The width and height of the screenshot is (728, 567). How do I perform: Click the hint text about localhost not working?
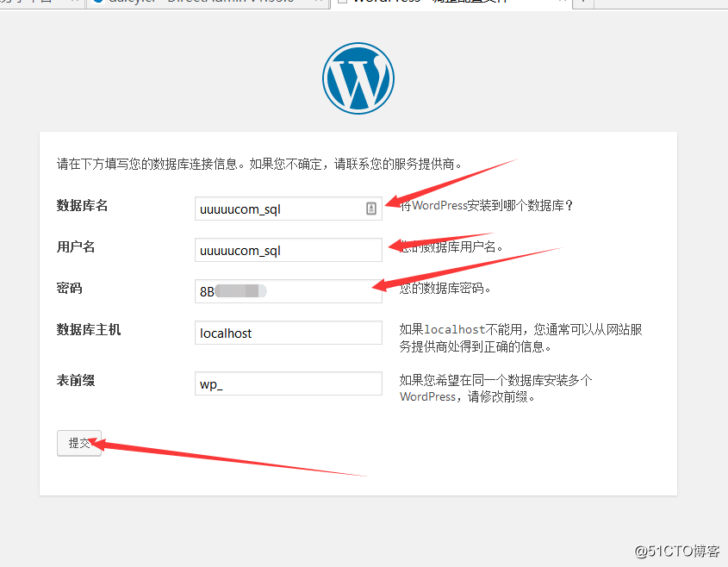(521, 338)
